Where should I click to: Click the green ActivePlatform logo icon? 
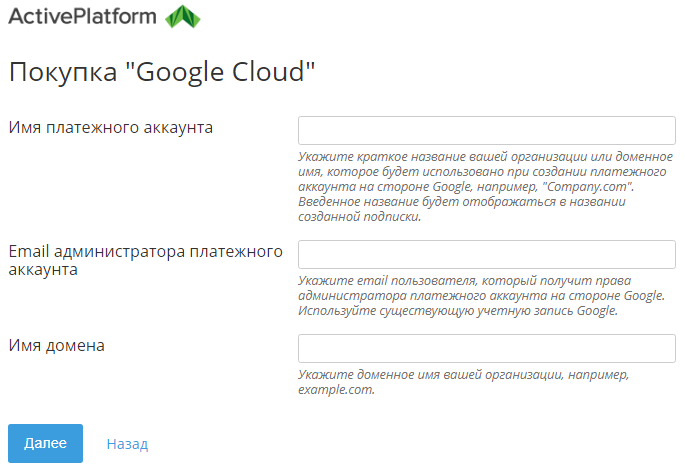[x=183, y=17]
